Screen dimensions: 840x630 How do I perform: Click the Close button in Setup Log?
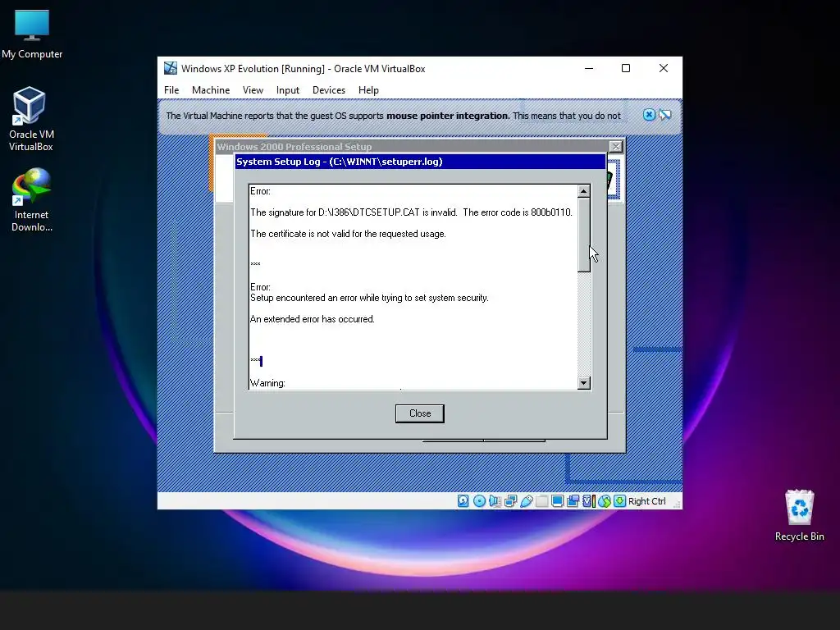(420, 413)
